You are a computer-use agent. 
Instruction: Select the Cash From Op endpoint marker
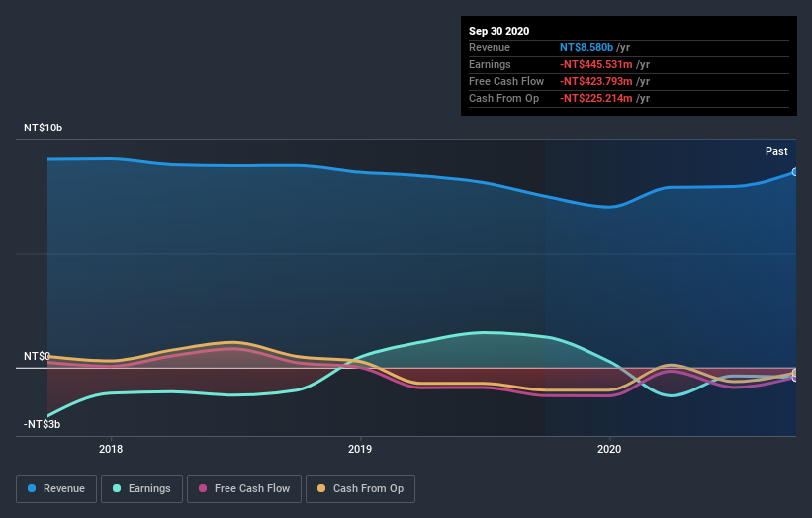(795, 373)
